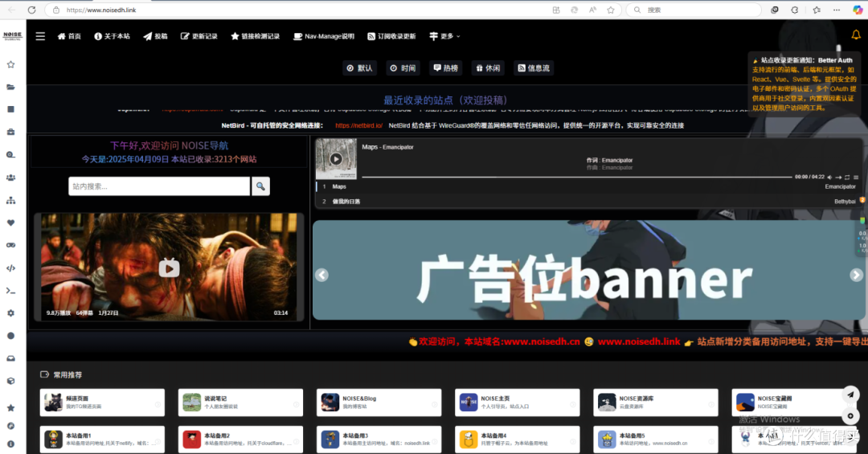Select the 时间 tab

[403, 68]
